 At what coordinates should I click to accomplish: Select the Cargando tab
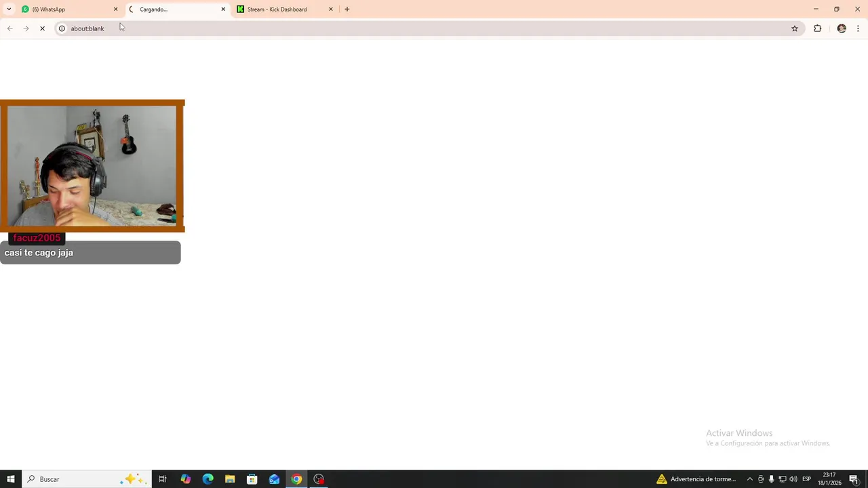(178, 9)
